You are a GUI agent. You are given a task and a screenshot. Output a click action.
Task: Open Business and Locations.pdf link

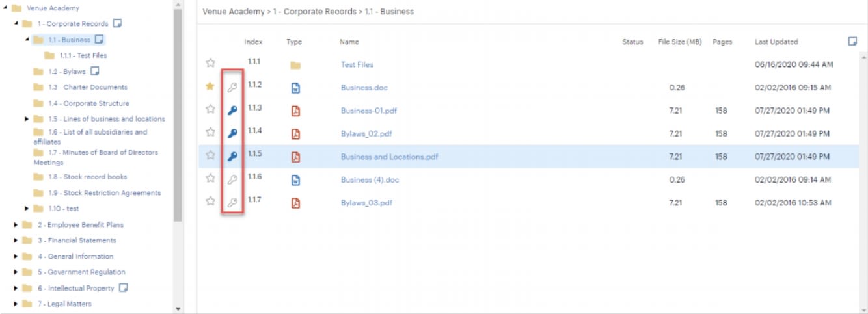click(389, 157)
